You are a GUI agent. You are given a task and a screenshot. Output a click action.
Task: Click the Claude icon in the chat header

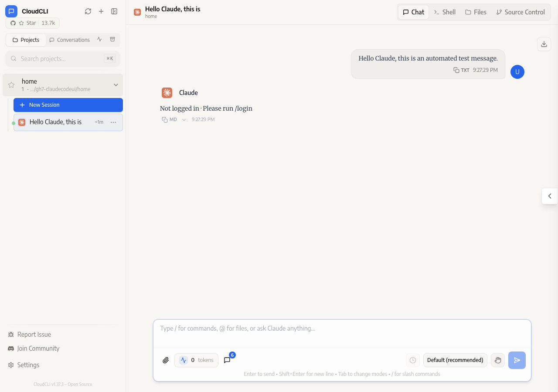[x=137, y=12]
